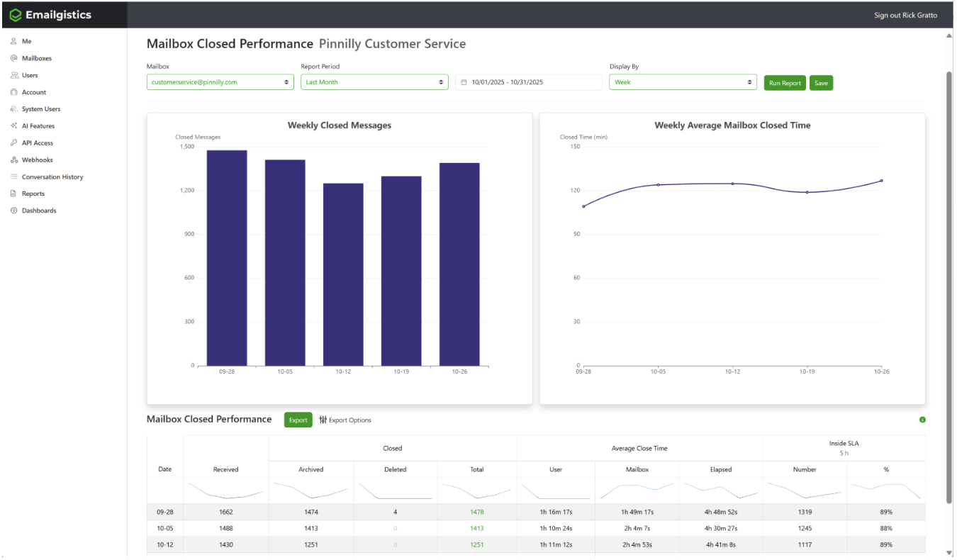Click Received value 1488

[x=225, y=529]
